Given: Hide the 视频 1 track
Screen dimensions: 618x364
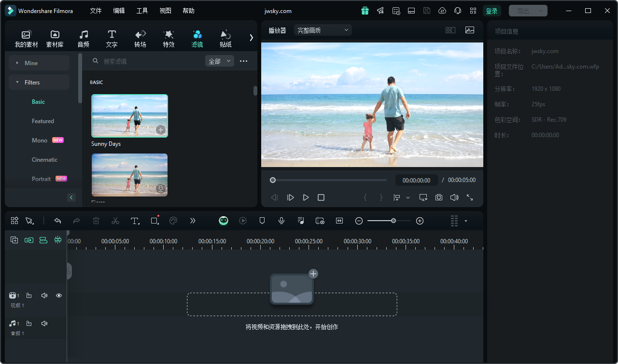Looking at the screenshot, I should (x=58, y=295).
